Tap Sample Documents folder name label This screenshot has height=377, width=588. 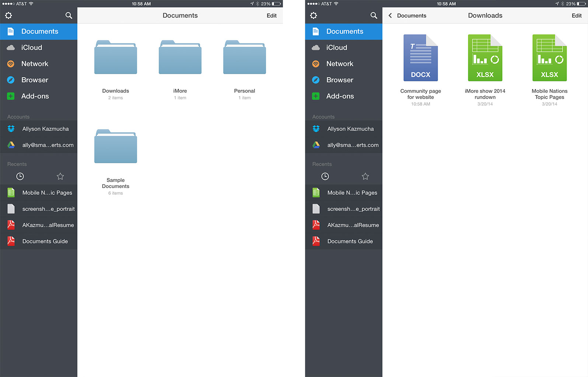click(116, 183)
